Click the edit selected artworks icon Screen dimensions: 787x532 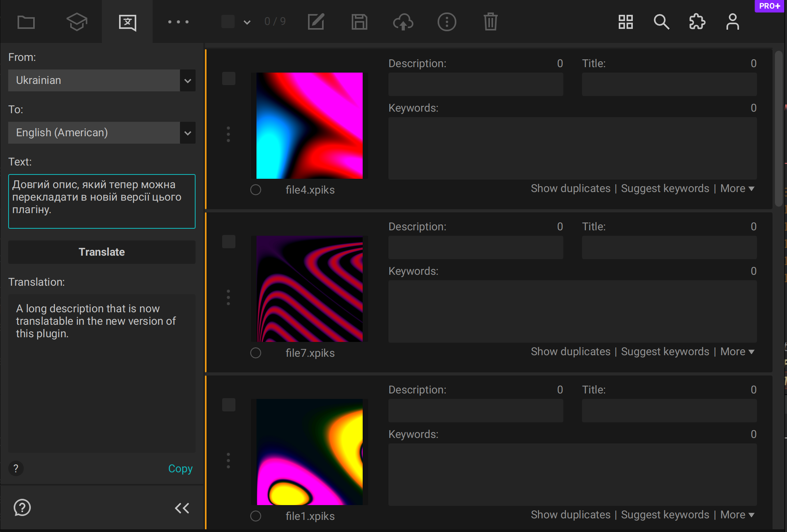(316, 22)
